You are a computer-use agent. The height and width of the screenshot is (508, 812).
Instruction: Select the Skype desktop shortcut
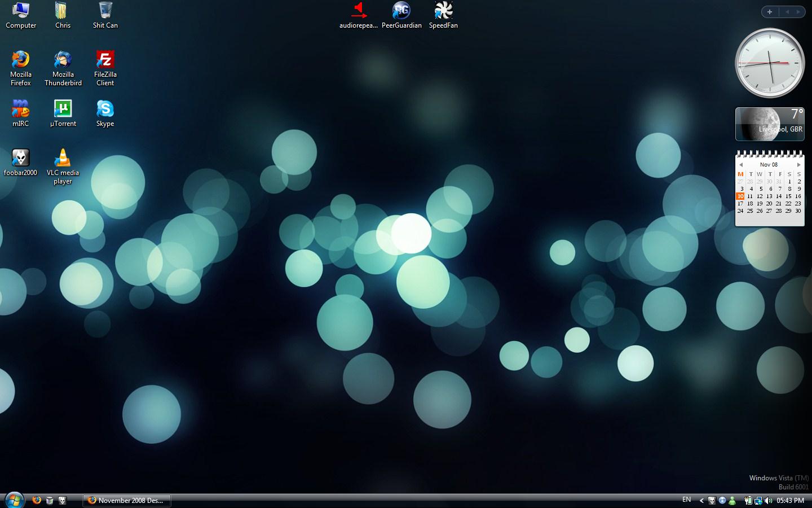105,113
